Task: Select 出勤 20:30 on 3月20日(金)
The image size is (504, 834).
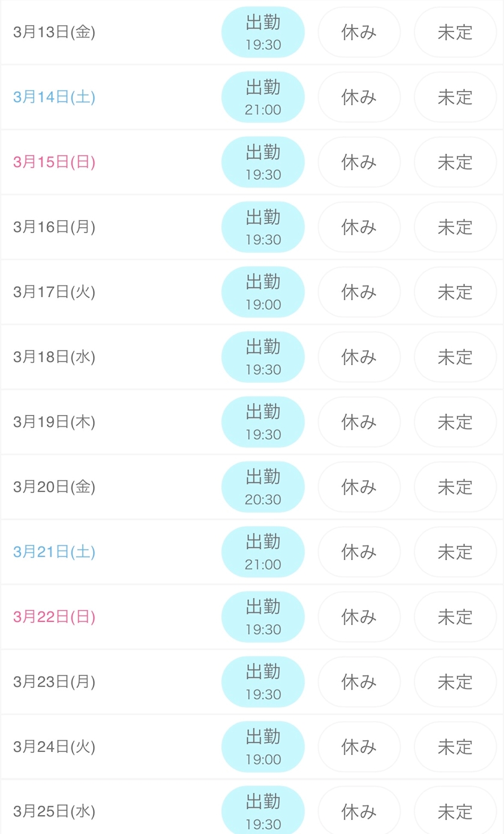Action: pyautogui.click(x=263, y=487)
